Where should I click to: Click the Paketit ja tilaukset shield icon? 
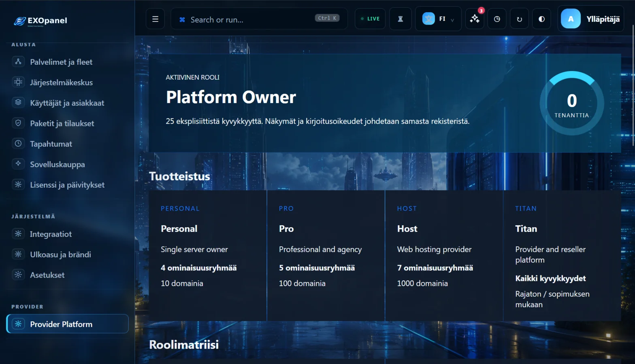(x=18, y=123)
